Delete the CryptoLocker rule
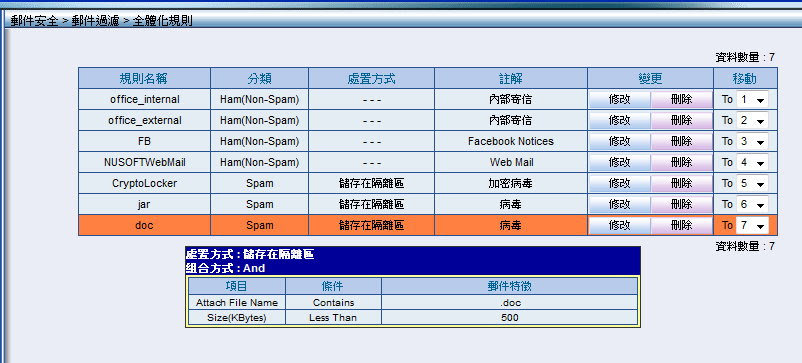 point(681,183)
